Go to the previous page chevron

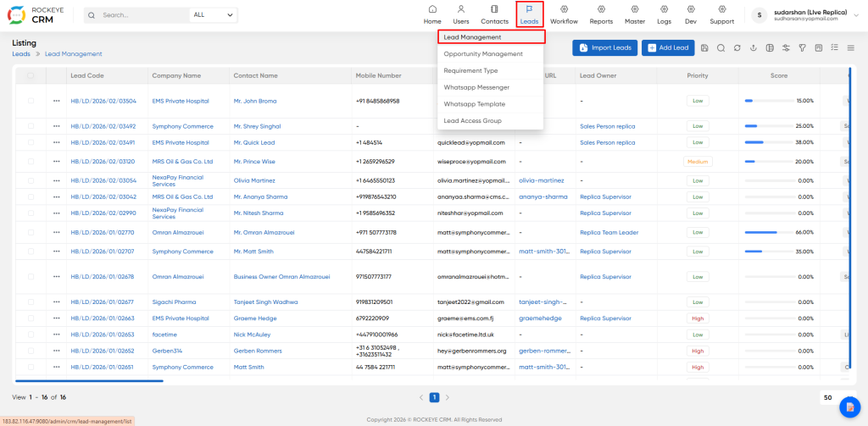click(421, 397)
